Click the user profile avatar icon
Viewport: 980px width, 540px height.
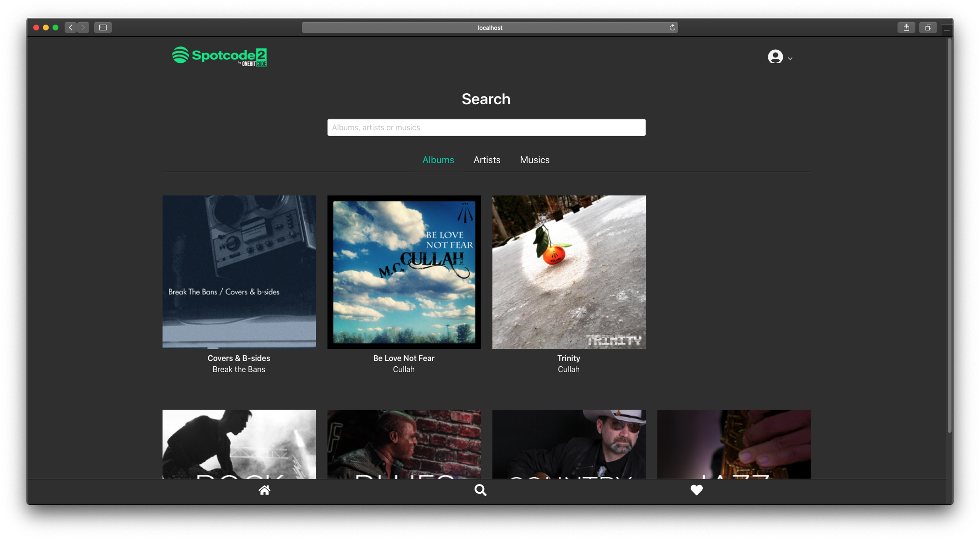pos(775,57)
